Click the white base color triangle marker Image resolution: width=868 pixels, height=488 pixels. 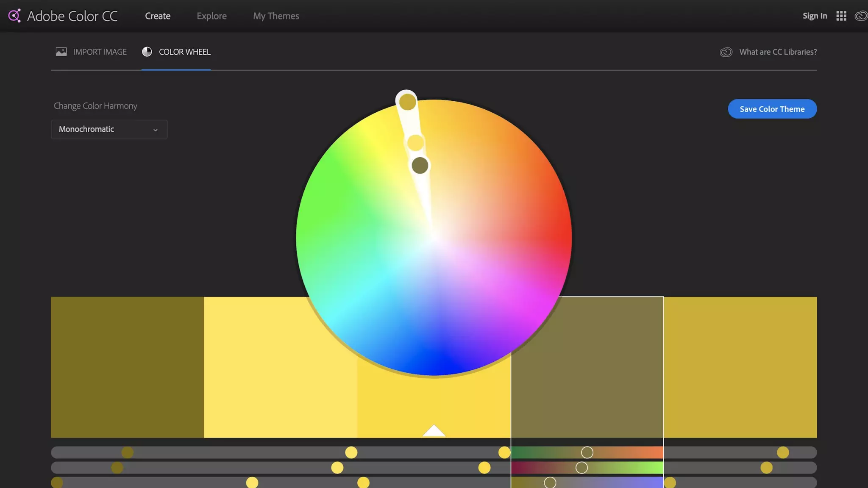434,431
